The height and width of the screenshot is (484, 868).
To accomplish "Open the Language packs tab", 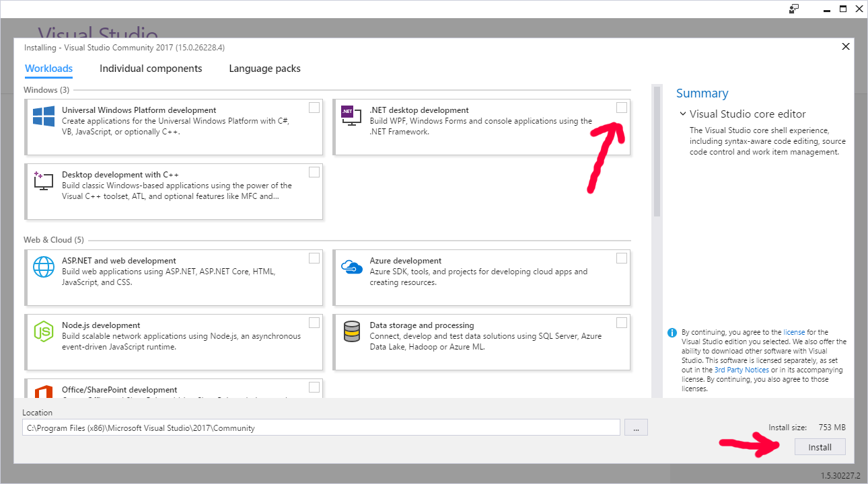I will (264, 68).
